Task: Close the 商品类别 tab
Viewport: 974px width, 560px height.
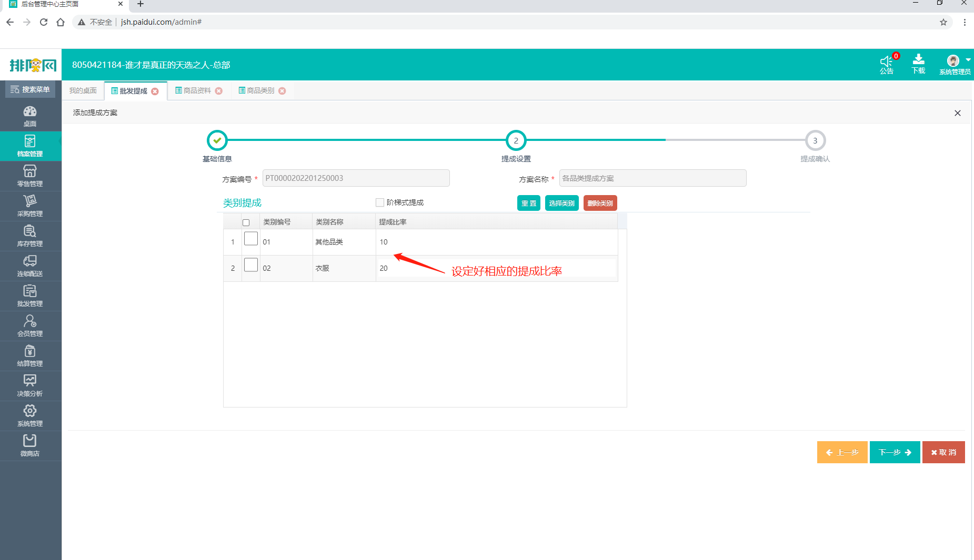Action: click(283, 91)
